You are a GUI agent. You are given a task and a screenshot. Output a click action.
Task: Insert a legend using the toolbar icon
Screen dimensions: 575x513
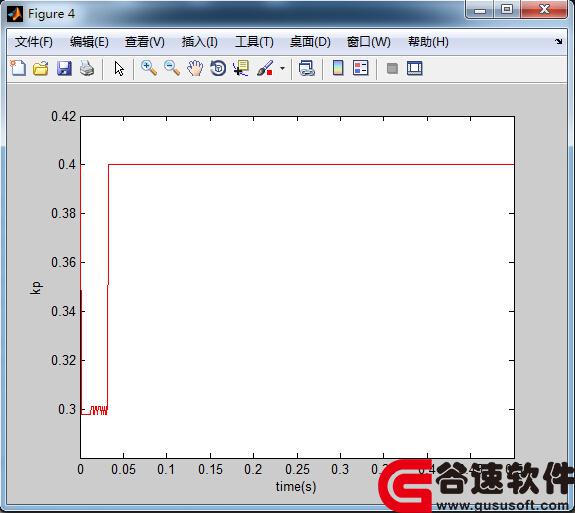click(x=360, y=69)
